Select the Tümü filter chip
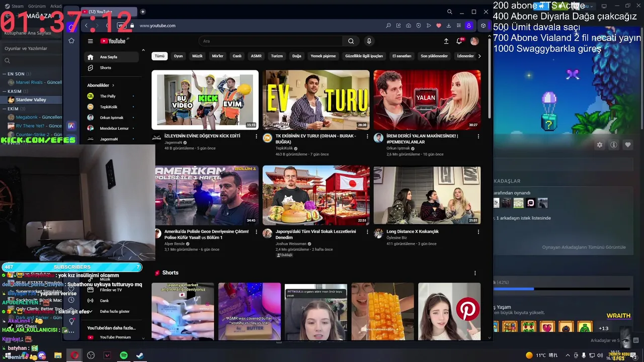 point(159,56)
